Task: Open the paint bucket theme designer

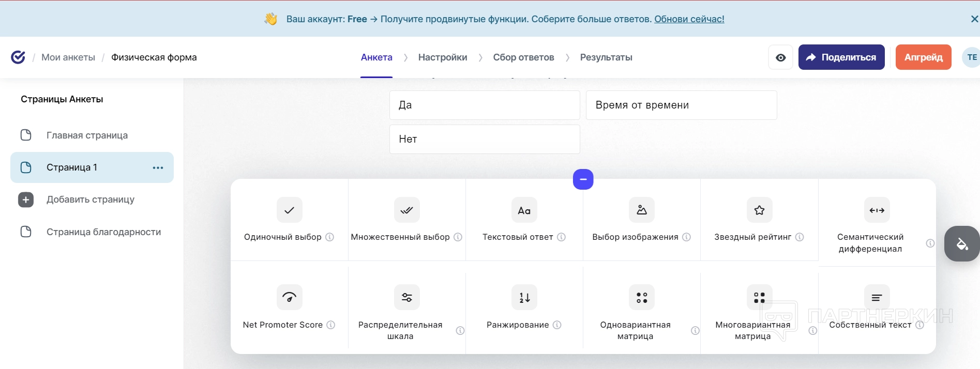Action: click(962, 243)
